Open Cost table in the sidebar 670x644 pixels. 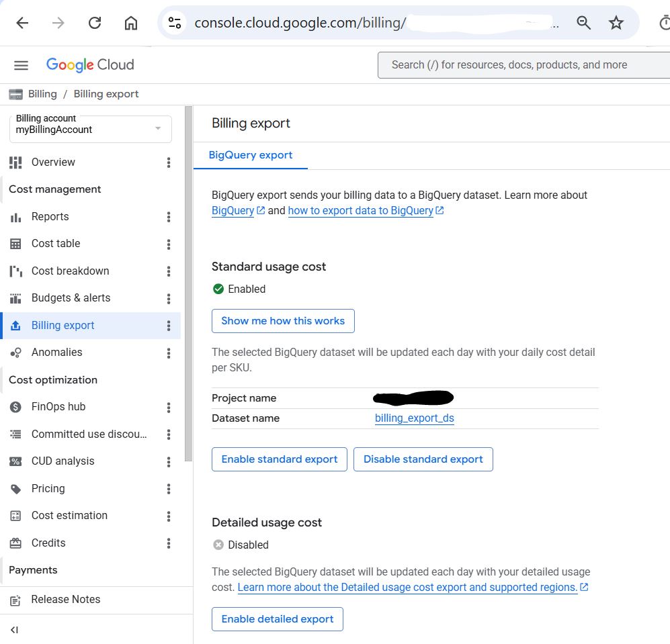tap(56, 243)
